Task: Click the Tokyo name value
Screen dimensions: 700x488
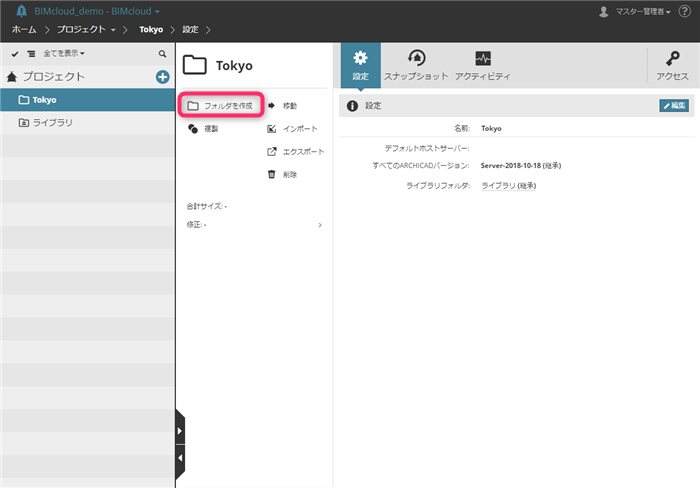Action: [x=491, y=129]
